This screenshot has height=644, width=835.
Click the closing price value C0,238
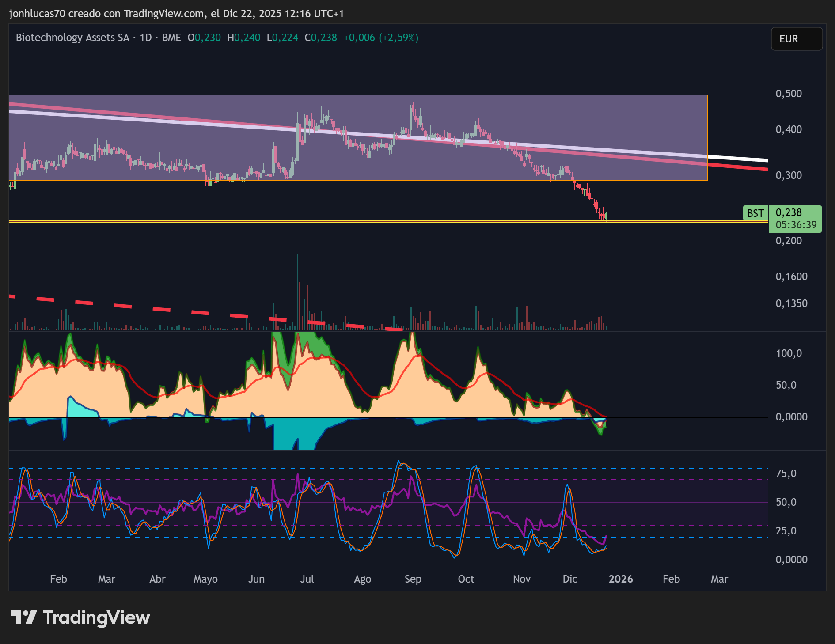point(321,38)
